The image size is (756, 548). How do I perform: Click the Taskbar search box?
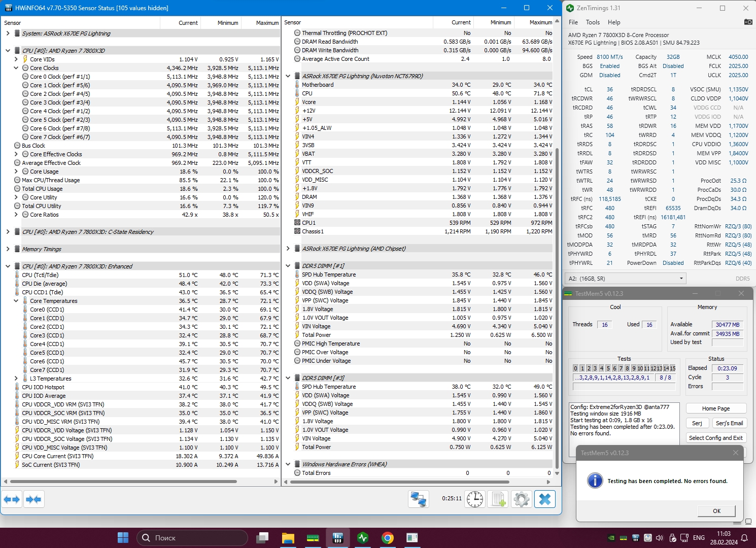pyautogui.click(x=192, y=538)
